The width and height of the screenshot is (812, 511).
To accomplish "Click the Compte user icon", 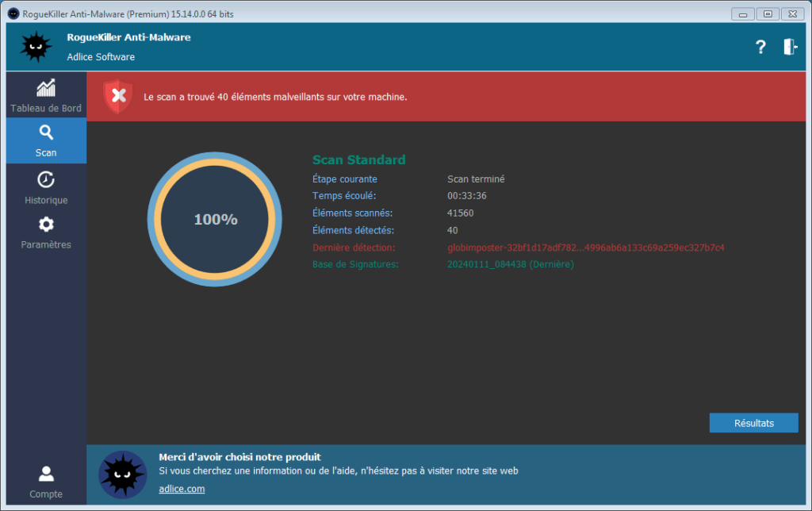I will click(x=46, y=474).
